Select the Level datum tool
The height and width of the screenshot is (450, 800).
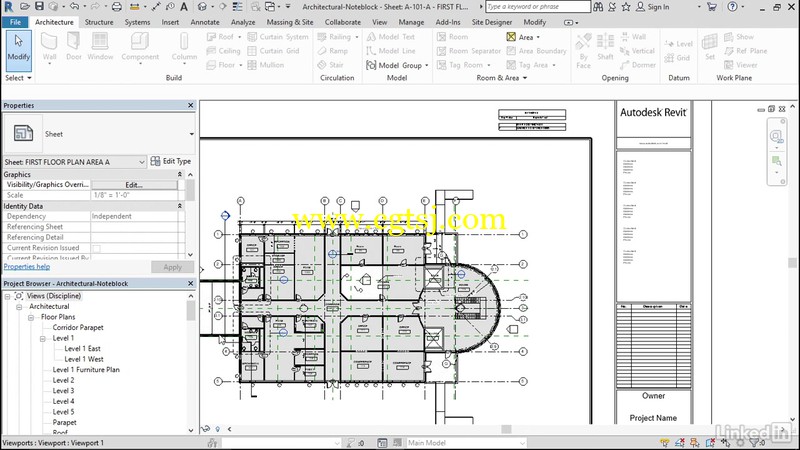coord(679,44)
